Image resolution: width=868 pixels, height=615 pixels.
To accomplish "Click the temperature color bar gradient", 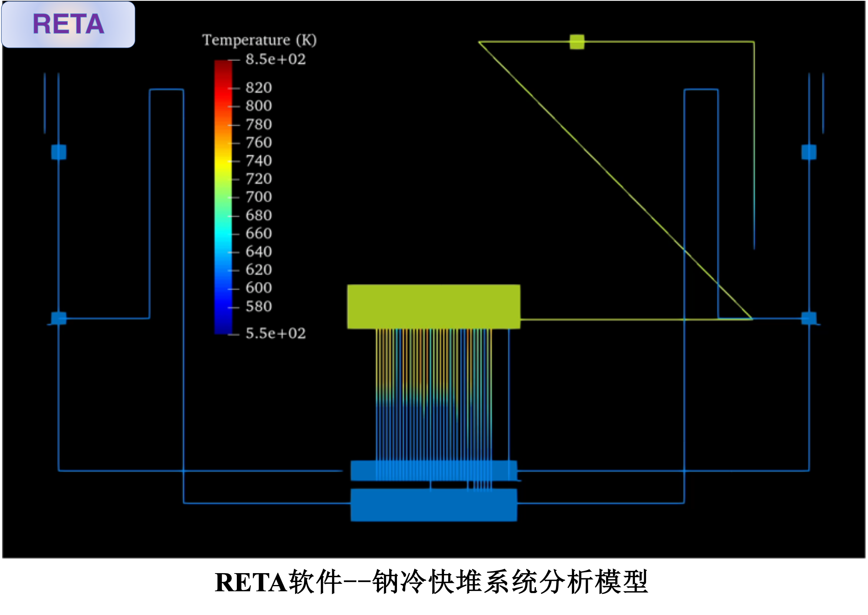I will pos(223,197).
